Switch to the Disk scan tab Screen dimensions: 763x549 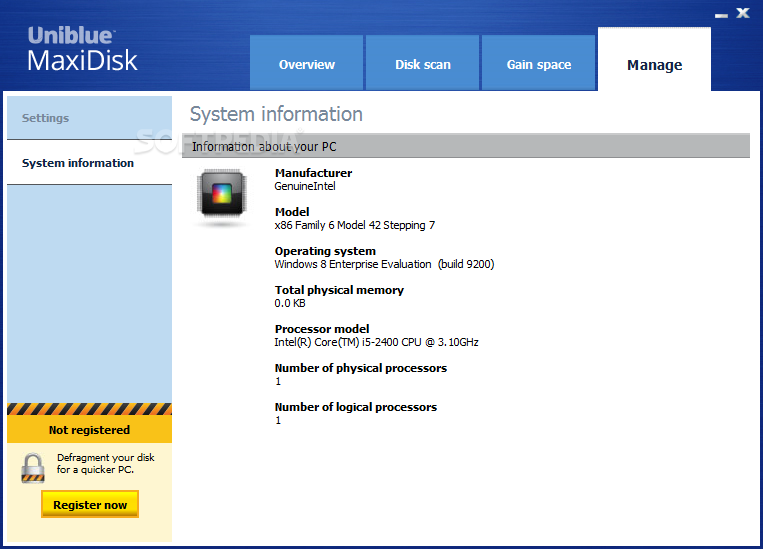(422, 63)
